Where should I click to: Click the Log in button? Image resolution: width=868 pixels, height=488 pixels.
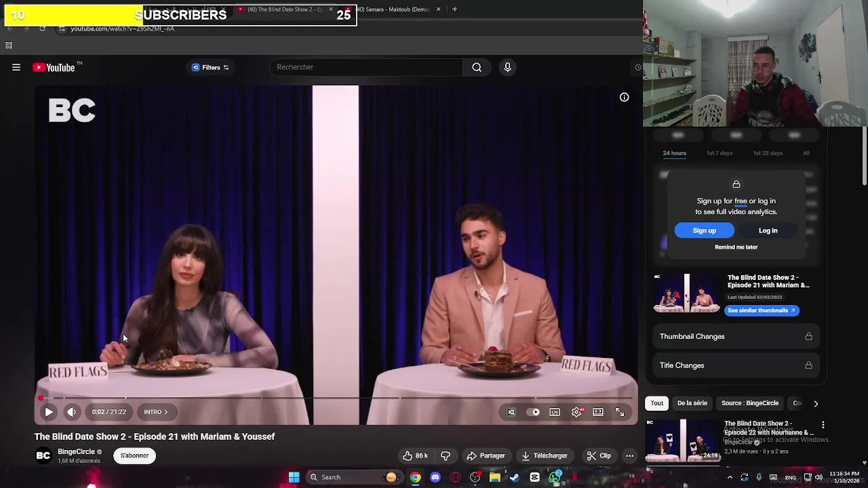[x=768, y=230]
